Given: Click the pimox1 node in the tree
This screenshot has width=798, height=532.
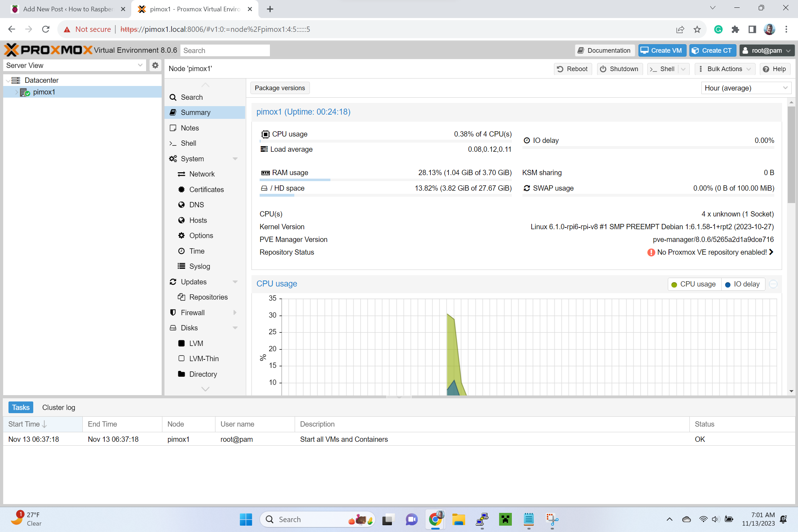Looking at the screenshot, I should click(44, 92).
